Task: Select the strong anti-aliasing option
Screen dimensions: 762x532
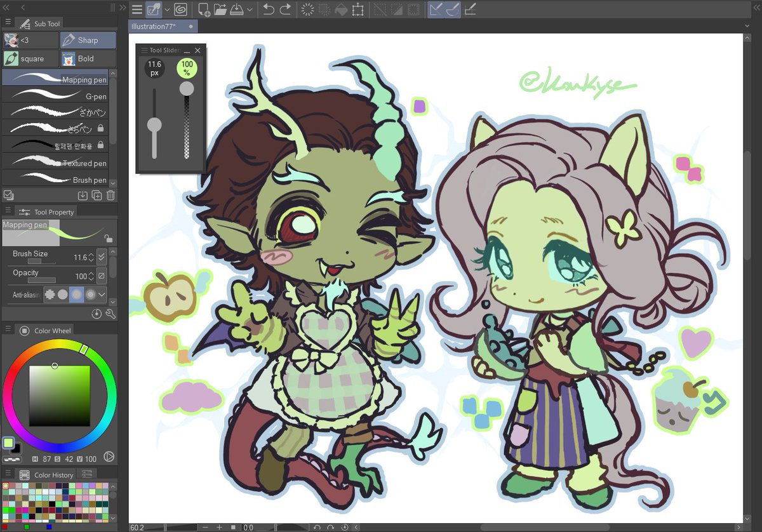Action: coord(90,295)
